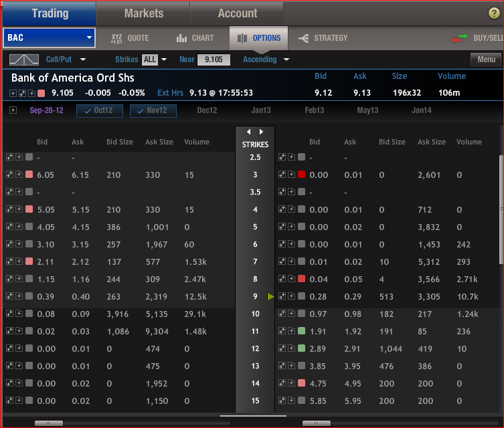Screen dimensions: 504x428
Task: Click trade icon on put strike 3 row
Action: (x=282, y=175)
